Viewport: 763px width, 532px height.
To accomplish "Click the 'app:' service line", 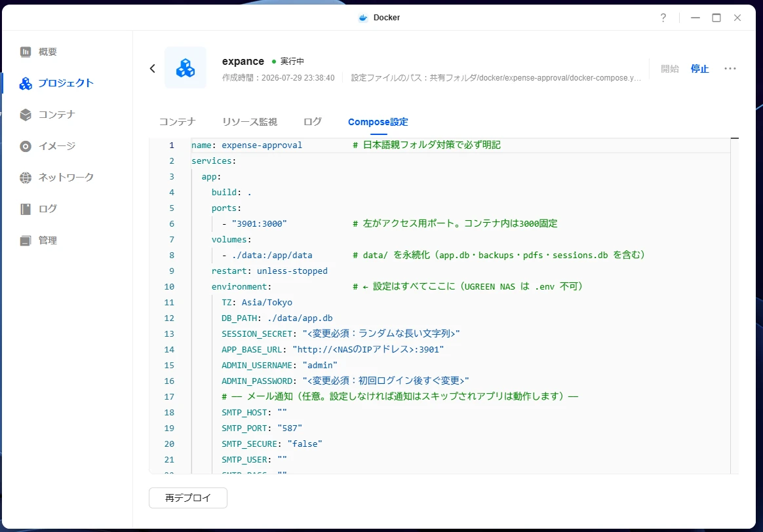I will pyautogui.click(x=211, y=176).
